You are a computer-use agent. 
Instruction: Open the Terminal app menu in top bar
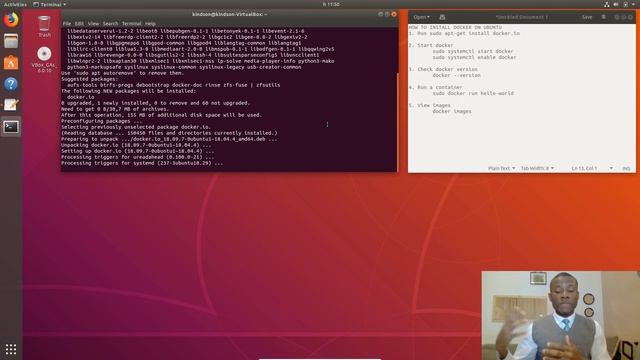point(49,4)
